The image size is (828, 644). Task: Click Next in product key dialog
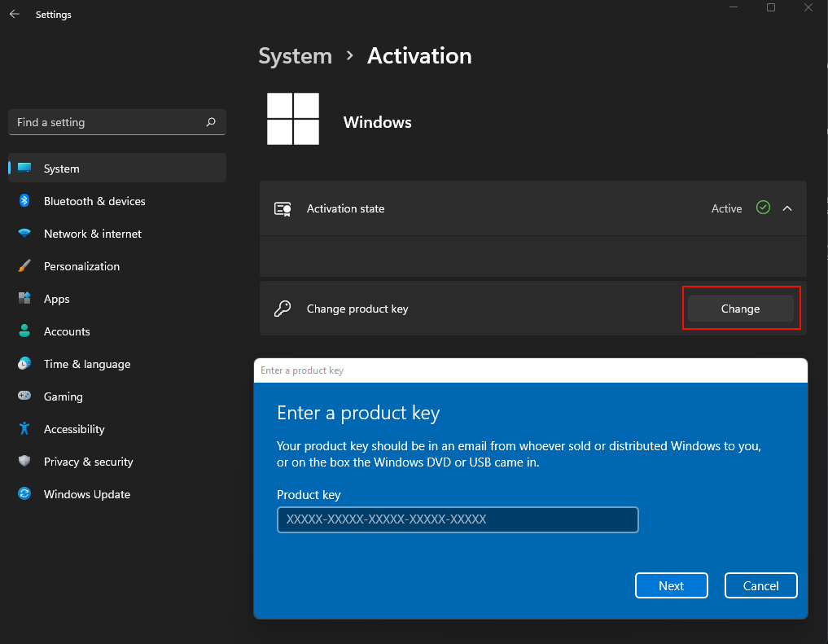coord(671,585)
